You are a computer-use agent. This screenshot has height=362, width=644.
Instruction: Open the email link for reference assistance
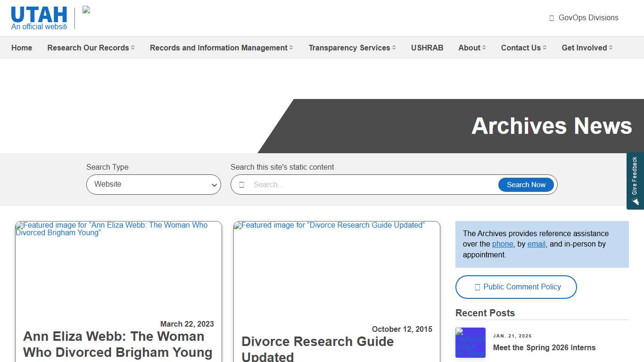tap(536, 244)
